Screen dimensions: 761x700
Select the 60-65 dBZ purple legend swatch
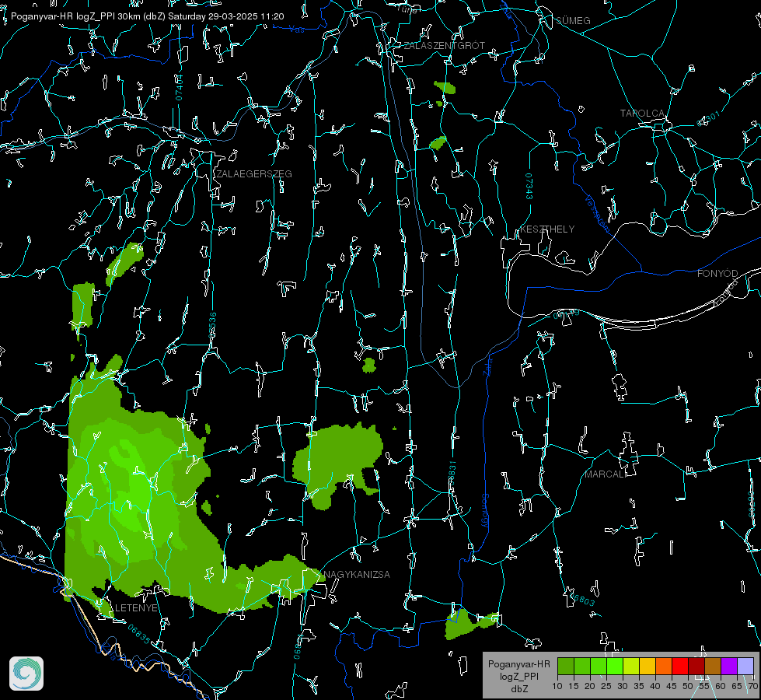coord(729,666)
